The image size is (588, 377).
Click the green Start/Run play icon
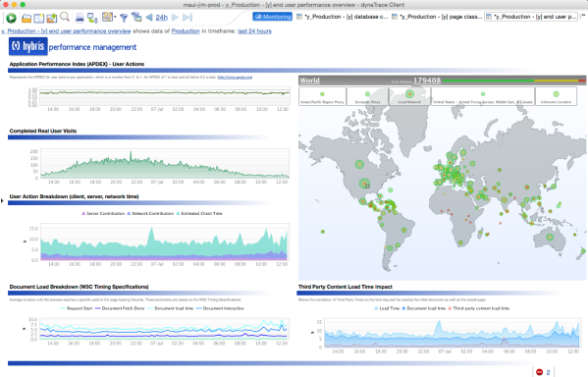click(11, 18)
